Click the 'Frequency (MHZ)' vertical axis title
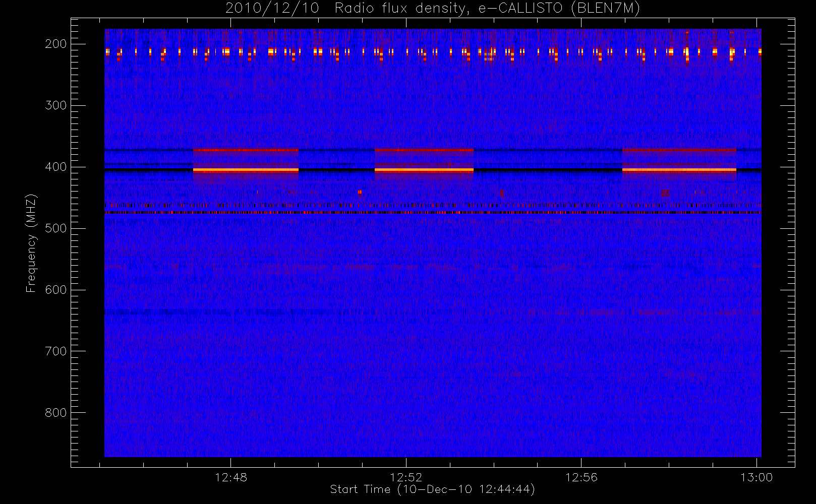This screenshot has height=504, width=816. [x=31, y=243]
